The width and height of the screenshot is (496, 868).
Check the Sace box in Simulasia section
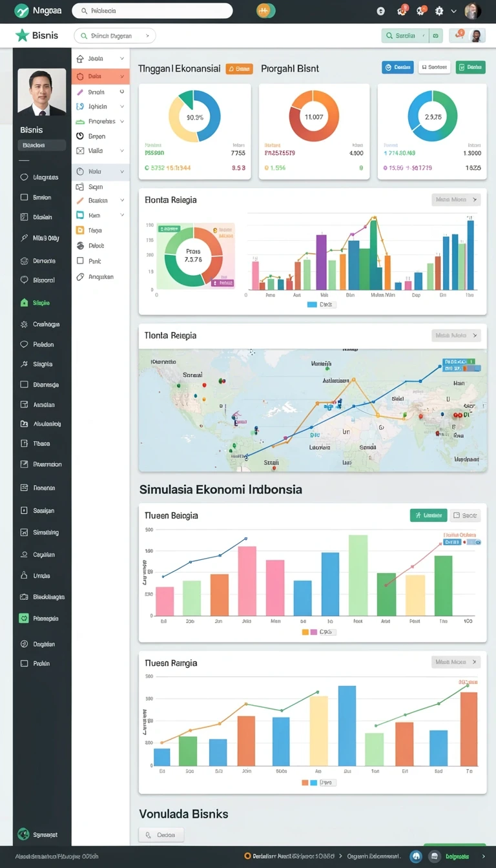pyautogui.click(x=465, y=515)
